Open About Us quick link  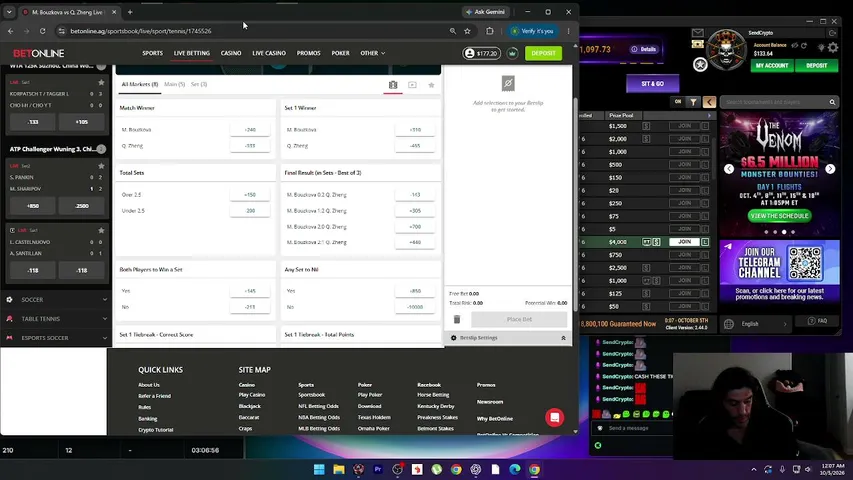pyautogui.click(x=149, y=385)
